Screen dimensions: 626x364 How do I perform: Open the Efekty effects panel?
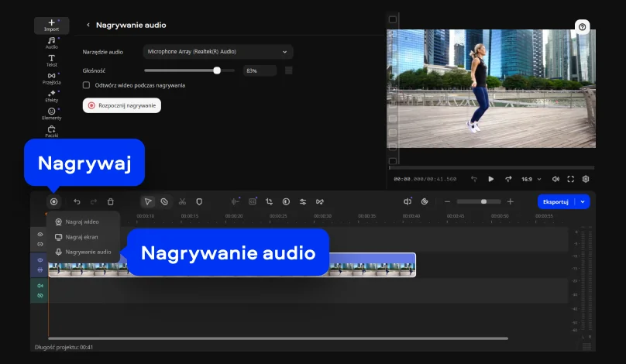[52, 96]
